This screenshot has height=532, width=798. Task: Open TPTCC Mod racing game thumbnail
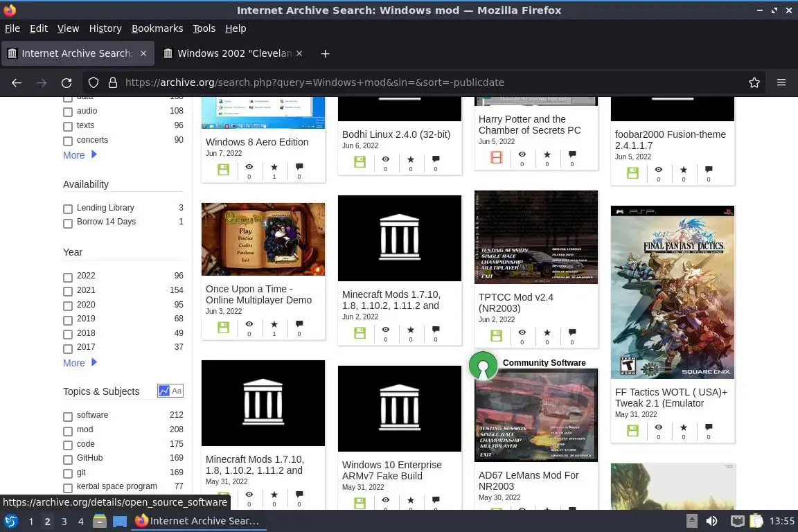(536, 237)
